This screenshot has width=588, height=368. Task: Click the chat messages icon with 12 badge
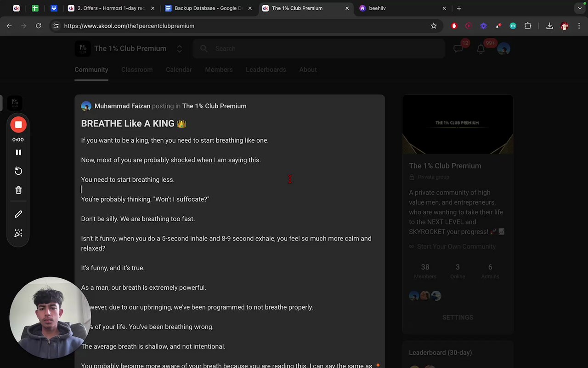(458, 48)
